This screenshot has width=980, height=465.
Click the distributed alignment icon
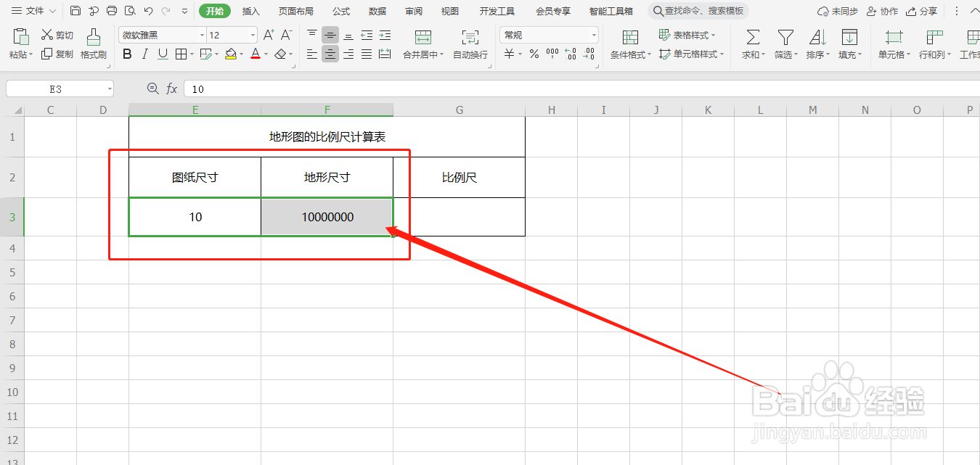[x=385, y=54]
